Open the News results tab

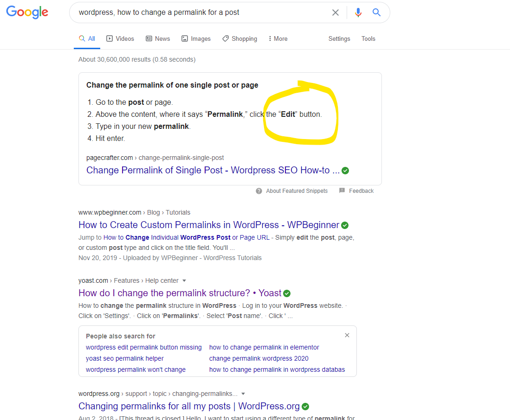pyautogui.click(x=158, y=39)
